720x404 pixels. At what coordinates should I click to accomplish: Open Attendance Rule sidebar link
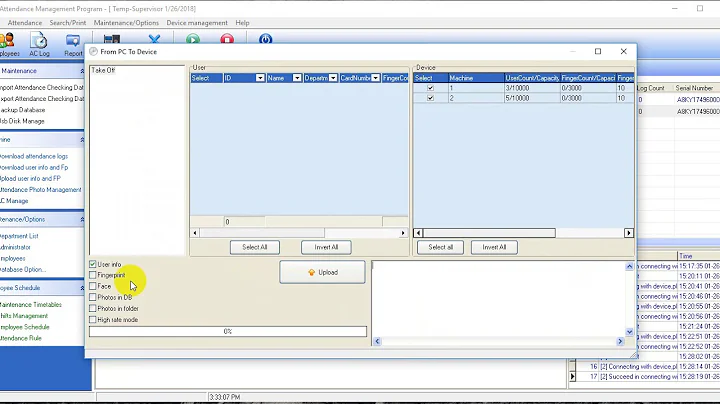(x=21, y=338)
